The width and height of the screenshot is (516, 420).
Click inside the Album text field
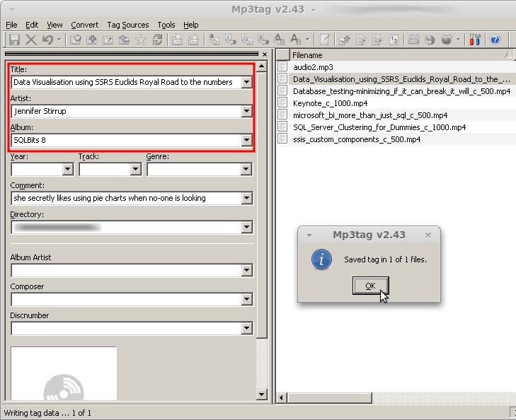(127, 140)
